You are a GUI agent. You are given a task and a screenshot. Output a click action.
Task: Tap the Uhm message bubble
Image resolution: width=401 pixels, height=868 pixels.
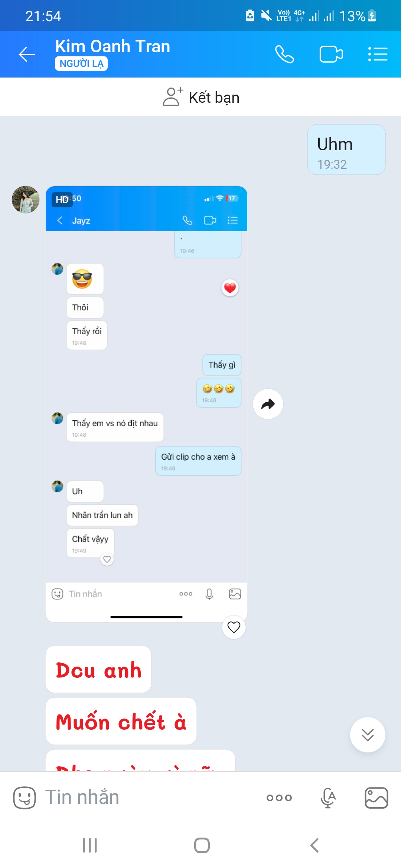(346, 149)
